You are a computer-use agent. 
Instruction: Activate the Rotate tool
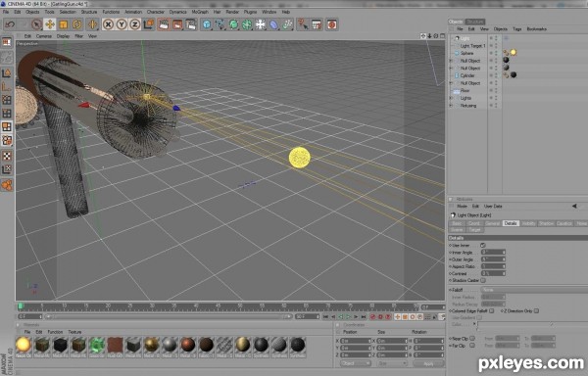click(x=76, y=24)
